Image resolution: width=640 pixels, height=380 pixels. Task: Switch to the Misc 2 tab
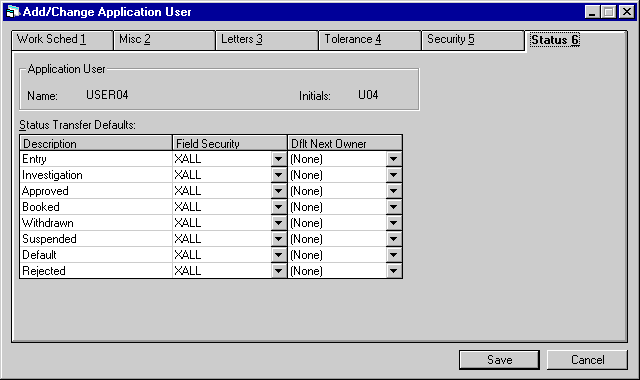[164, 40]
